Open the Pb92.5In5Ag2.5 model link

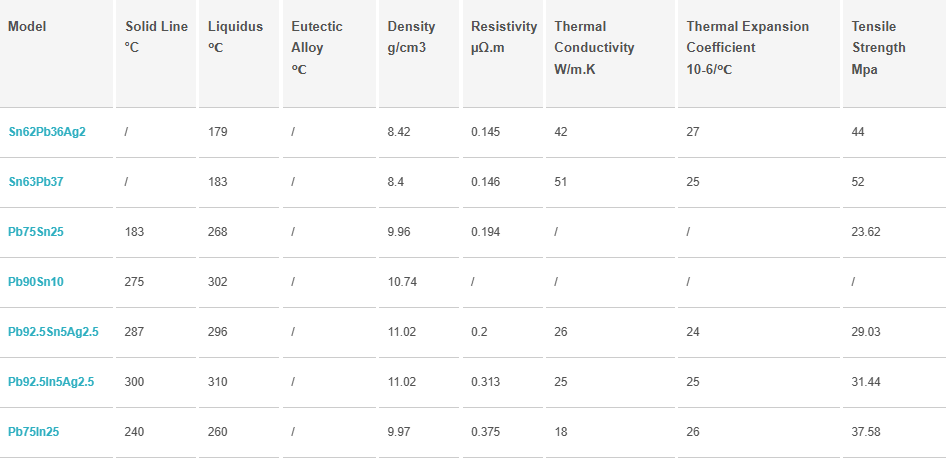tap(51, 382)
